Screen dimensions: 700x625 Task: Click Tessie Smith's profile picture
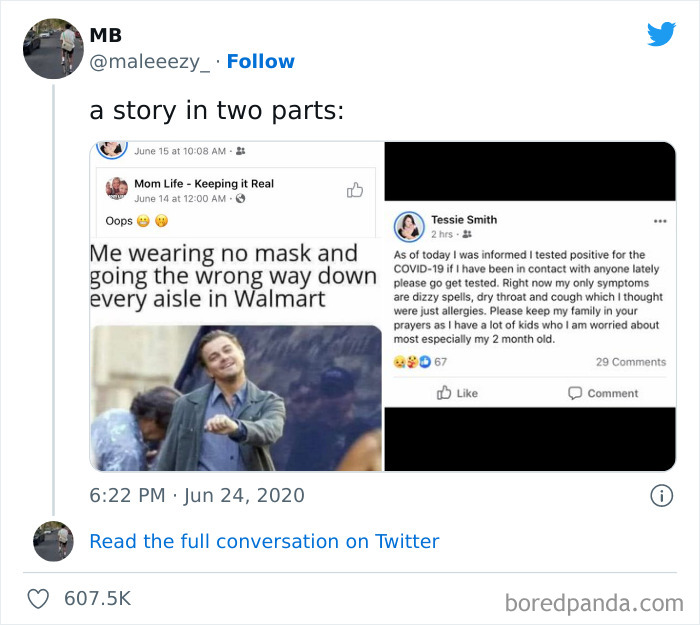(409, 226)
